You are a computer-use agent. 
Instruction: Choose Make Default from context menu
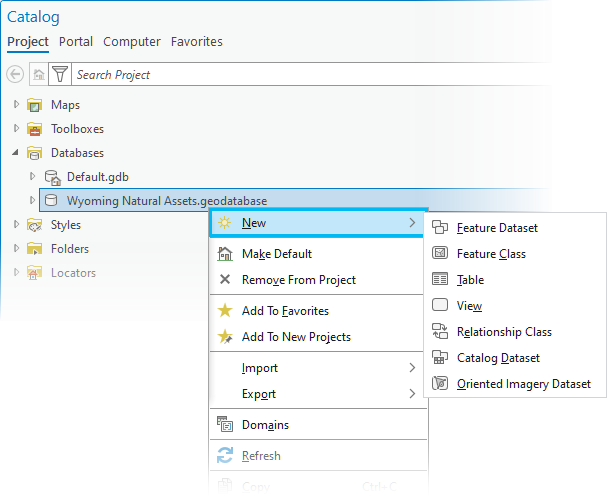277,254
